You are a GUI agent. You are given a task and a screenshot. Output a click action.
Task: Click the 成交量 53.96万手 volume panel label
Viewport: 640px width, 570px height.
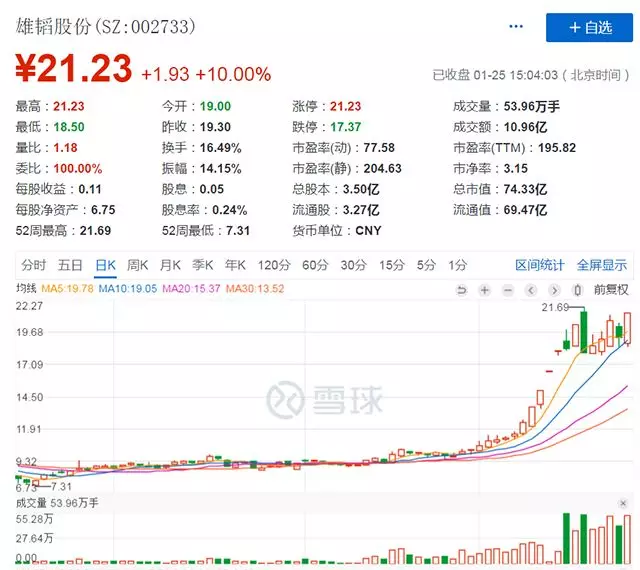click(x=57, y=503)
